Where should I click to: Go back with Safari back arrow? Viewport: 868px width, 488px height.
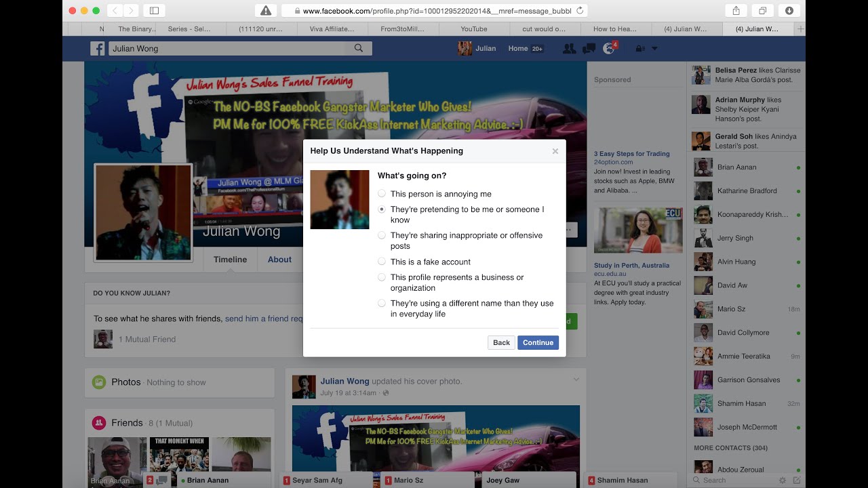pos(115,10)
